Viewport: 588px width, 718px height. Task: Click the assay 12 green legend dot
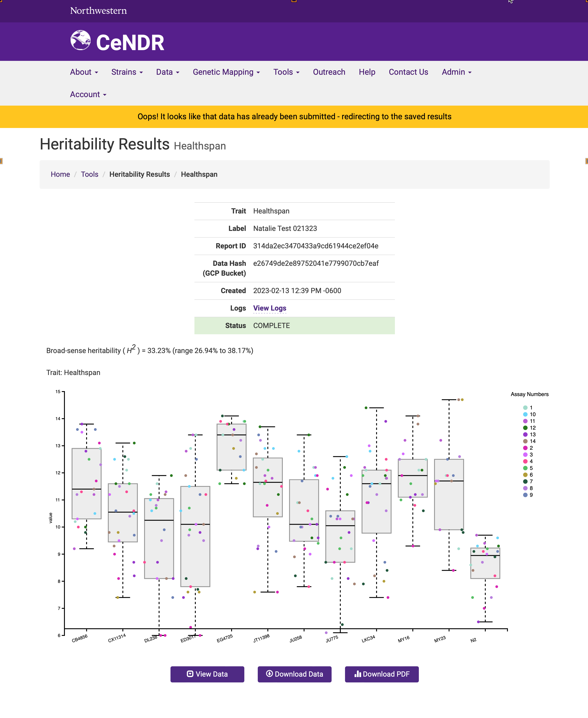pyautogui.click(x=525, y=428)
